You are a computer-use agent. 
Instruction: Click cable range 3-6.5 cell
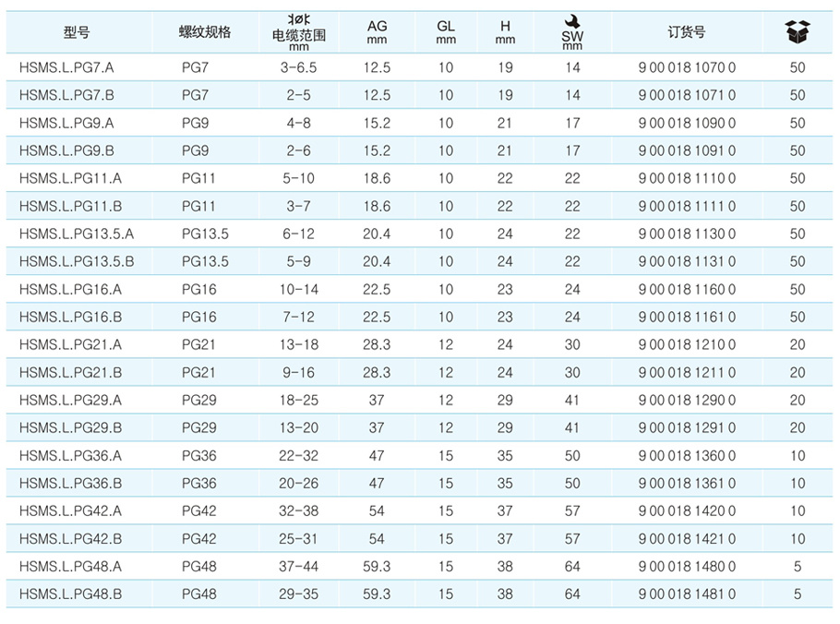tap(298, 67)
